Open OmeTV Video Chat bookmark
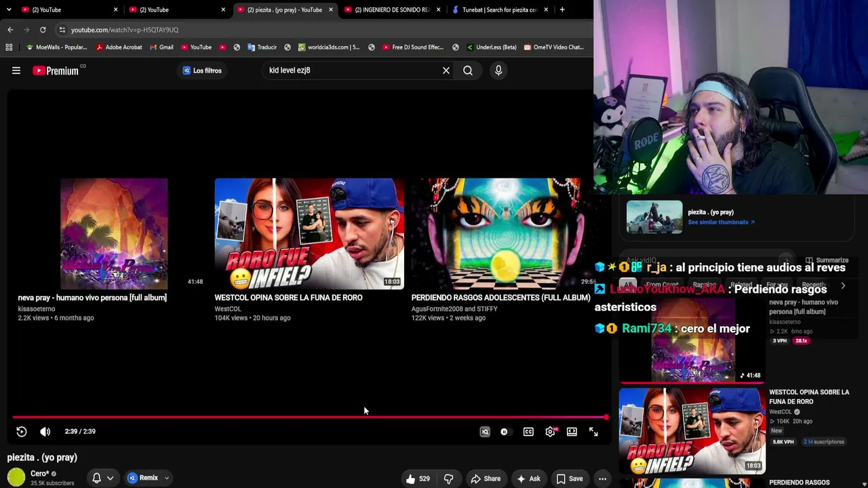The image size is (868, 488). pyautogui.click(x=553, y=47)
